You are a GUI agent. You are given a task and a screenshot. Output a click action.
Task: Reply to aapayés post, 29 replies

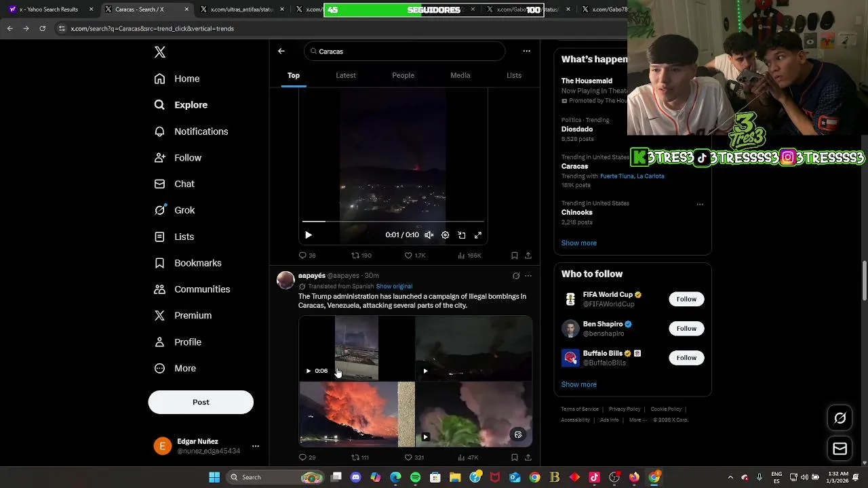[307, 457]
